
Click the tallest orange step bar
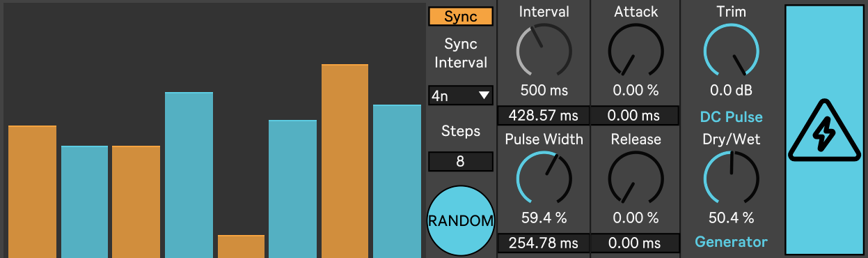click(345, 161)
